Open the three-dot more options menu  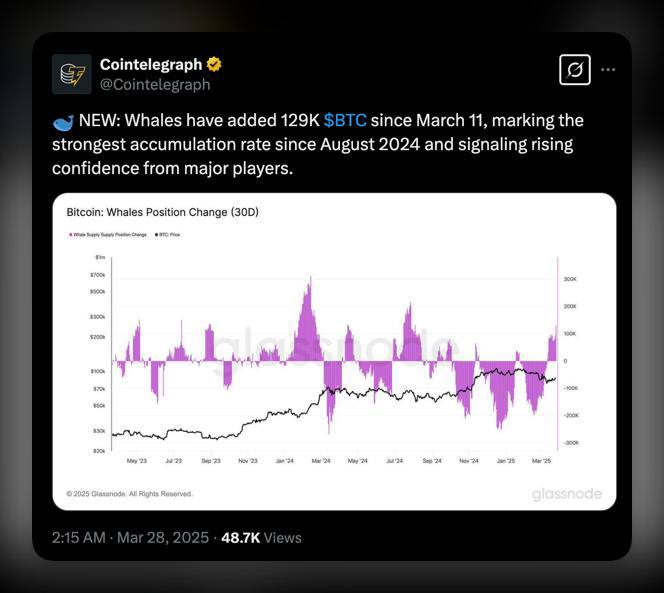pyautogui.click(x=608, y=70)
